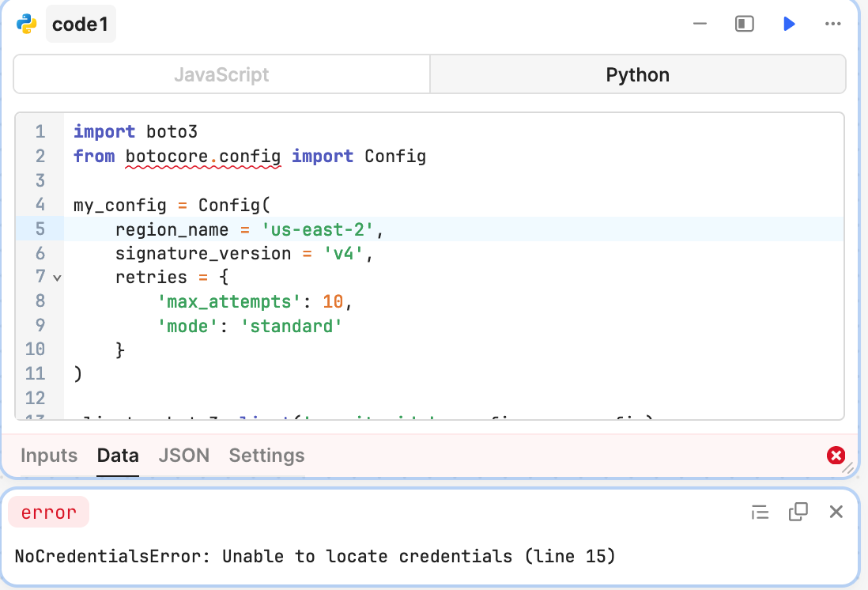Screen dimensions: 868x590
Task: Toggle list formatting of error output
Action: [x=760, y=512]
